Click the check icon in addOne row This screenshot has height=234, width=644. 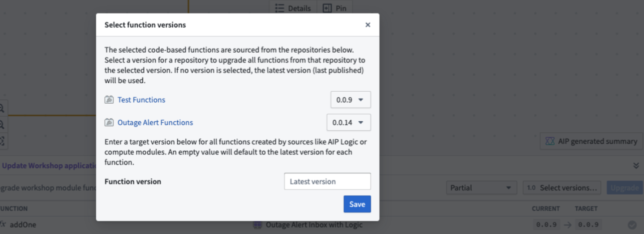(632, 225)
